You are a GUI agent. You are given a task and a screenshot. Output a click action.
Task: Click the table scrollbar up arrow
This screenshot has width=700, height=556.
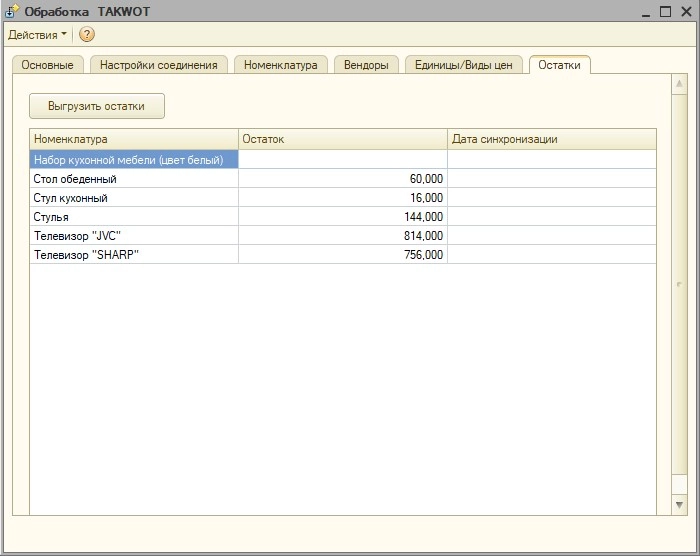pos(680,137)
